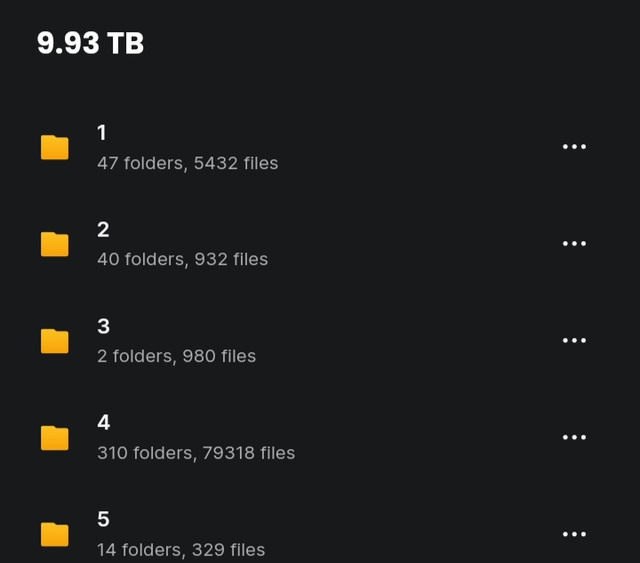Show more options for folder 4

(x=574, y=438)
